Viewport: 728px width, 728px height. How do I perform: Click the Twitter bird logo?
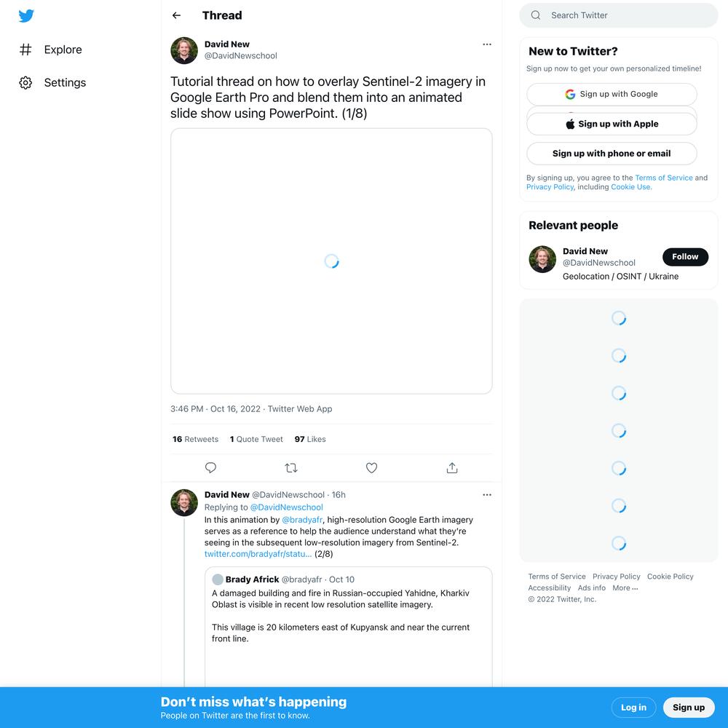26,16
